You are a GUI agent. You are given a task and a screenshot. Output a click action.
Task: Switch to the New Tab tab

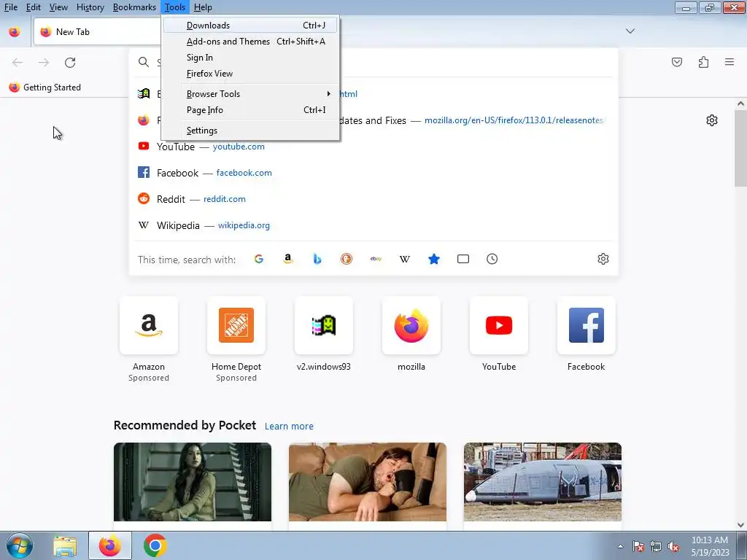pos(98,32)
